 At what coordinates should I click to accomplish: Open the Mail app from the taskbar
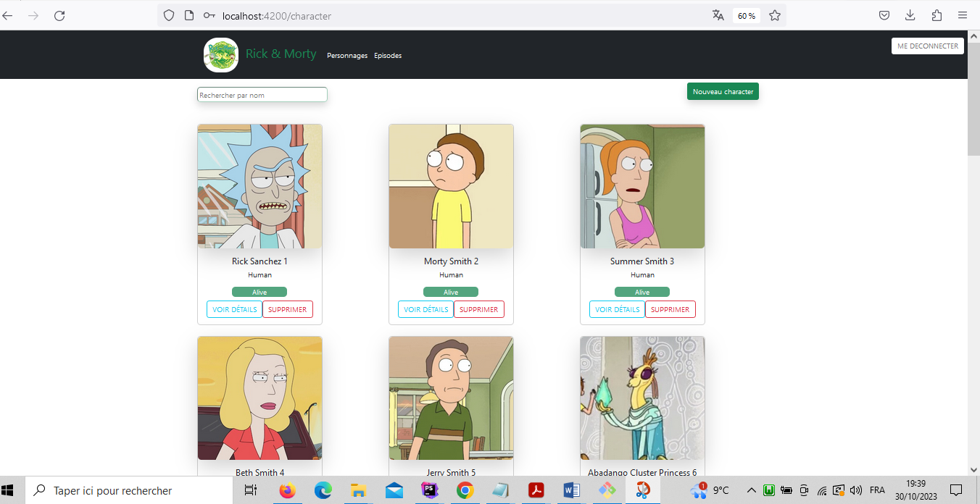tap(394, 490)
